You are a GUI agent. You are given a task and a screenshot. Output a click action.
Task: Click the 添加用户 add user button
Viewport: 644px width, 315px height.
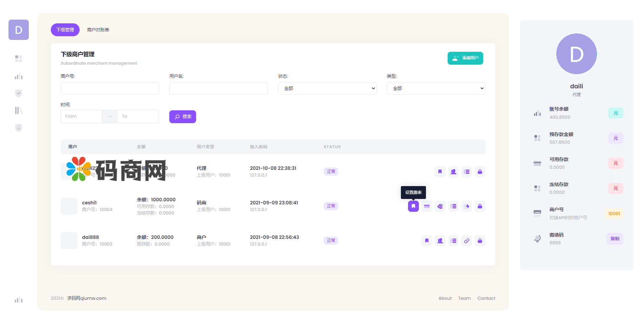click(x=465, y=58)
